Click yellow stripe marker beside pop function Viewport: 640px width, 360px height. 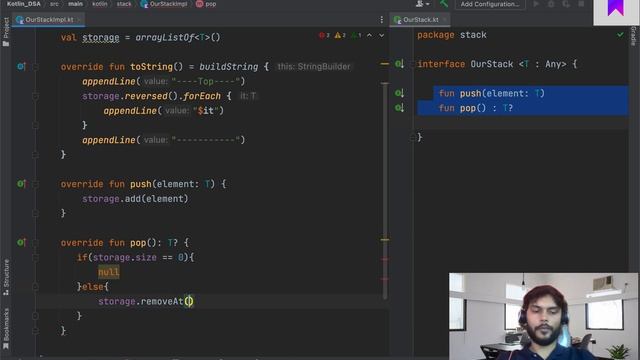pyautogui.click(x=384, y=240)
